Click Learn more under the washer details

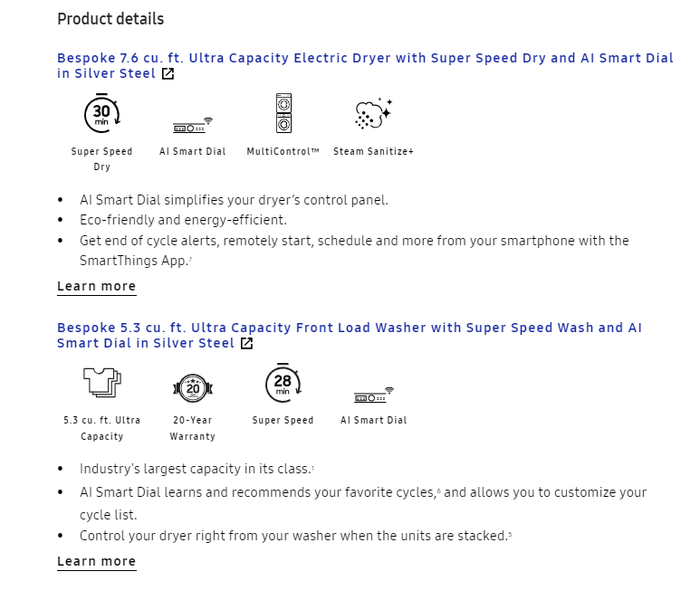(96, 562)
